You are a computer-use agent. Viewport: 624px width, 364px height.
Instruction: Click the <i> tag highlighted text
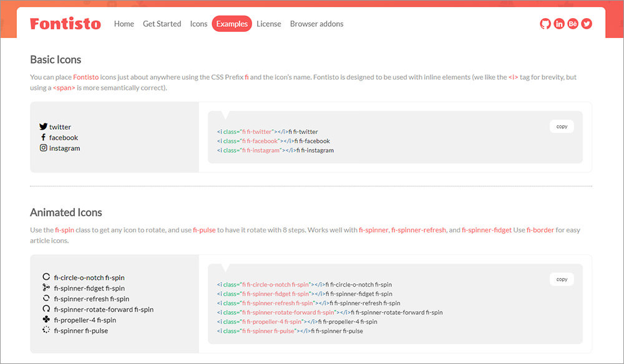click(514, 77)
